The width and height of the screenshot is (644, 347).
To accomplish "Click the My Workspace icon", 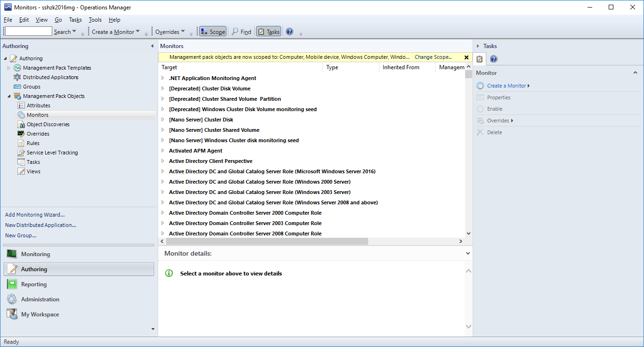I will (12, 315).
